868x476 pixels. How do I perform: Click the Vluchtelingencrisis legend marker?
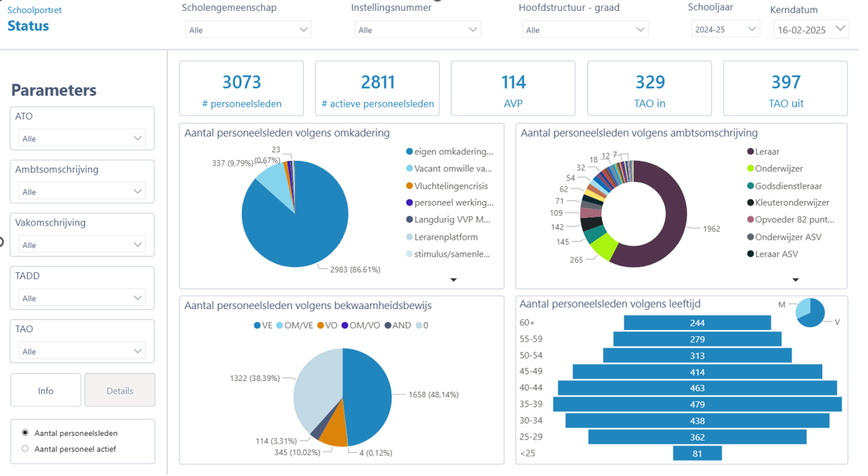410,186
